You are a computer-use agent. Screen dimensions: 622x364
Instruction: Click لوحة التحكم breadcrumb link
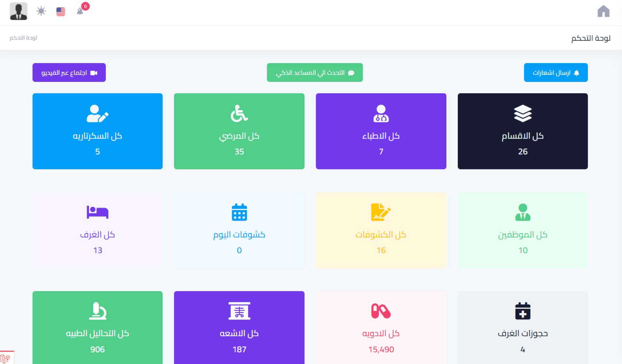pos(23,38)
